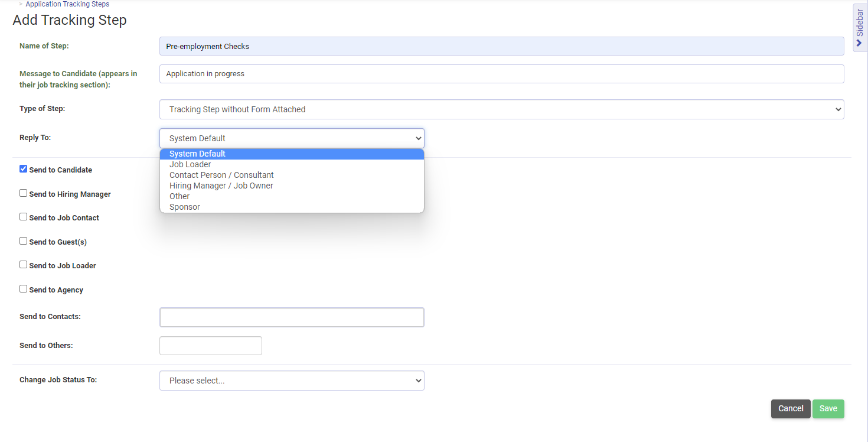Choose Contact Person / Consultant option

click(221, 175)
